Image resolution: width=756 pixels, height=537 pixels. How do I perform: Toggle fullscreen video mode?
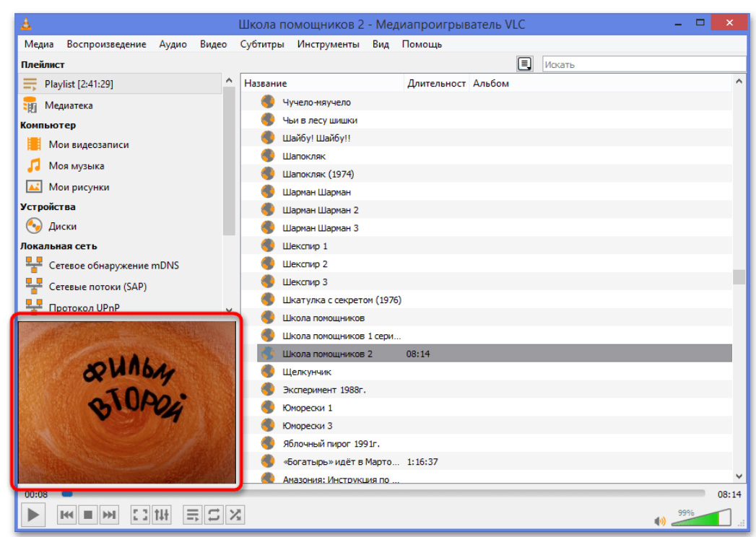point(140,515)
